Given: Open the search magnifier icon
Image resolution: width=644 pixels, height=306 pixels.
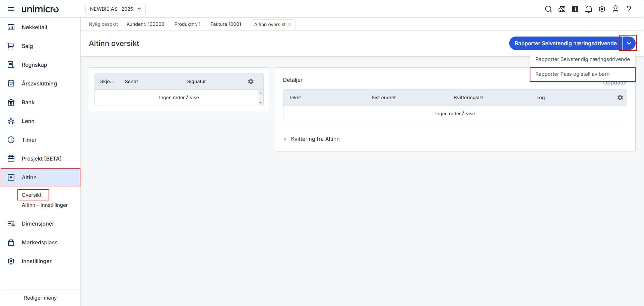Looking at the screenshot, I should coord(549,9).
